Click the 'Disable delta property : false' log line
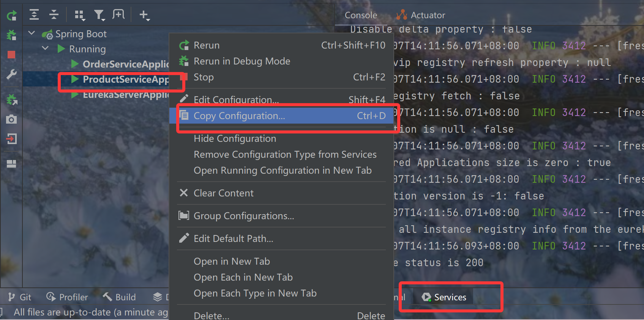644x320 pixels. 441,29
